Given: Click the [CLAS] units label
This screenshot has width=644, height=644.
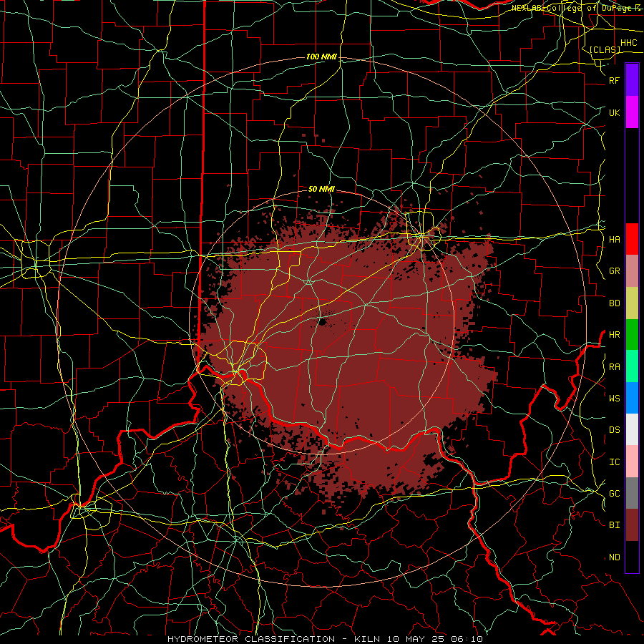Looking at the screenshot, I should 605,50.
